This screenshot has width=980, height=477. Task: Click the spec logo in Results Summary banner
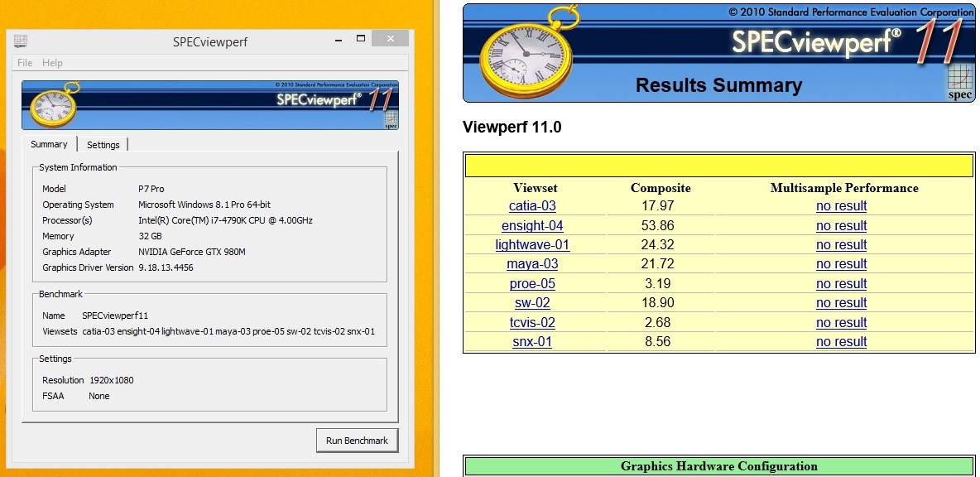coord(960,81)
